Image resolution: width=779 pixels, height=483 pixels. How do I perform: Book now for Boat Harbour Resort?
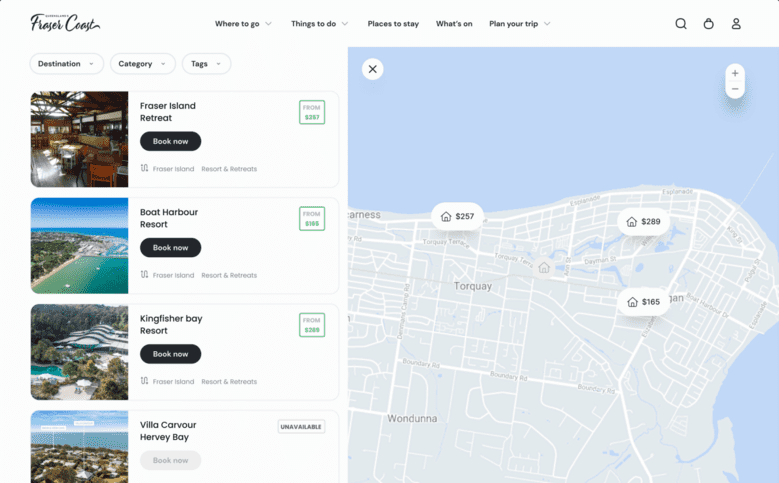point(170,247)
